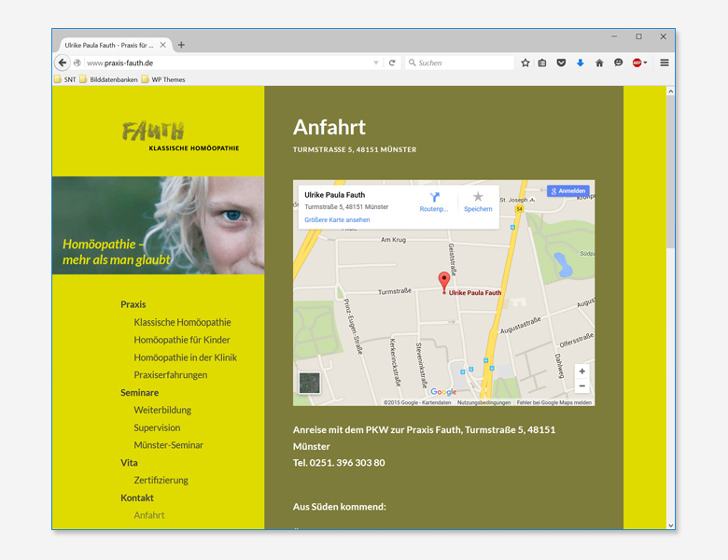Open the Weiterbildung menu item
Screen dimensions: 728x560
click(x=162, y=410)
